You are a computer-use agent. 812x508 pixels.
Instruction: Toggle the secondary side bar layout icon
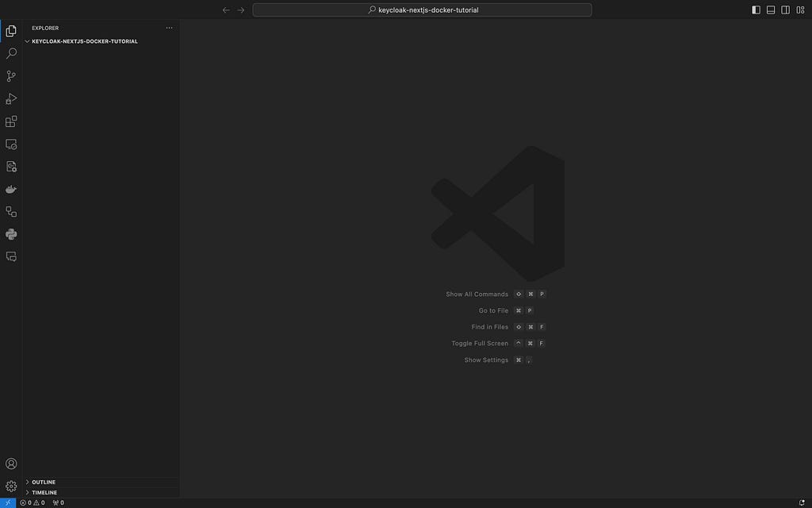tap(786, 10)
